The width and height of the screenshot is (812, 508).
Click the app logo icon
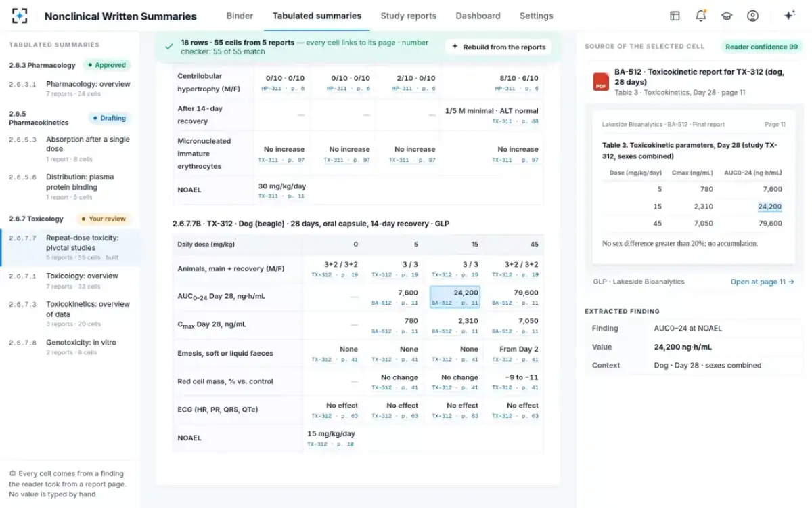click(x=20, y=16)
